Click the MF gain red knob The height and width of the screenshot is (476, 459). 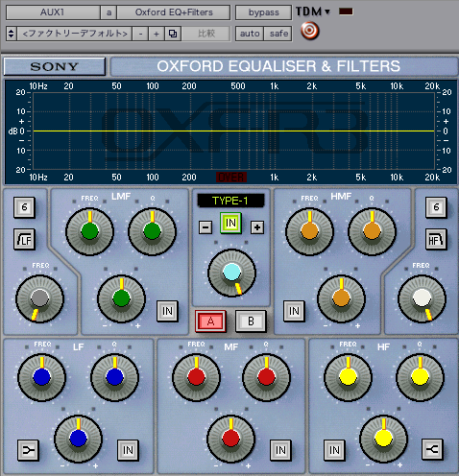230,439
